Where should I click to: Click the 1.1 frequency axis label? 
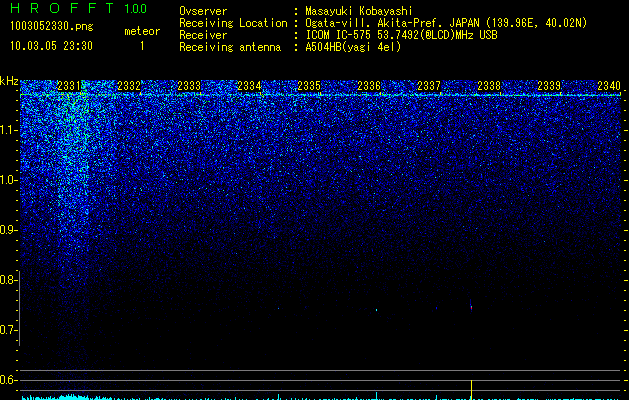pos(9,130)
